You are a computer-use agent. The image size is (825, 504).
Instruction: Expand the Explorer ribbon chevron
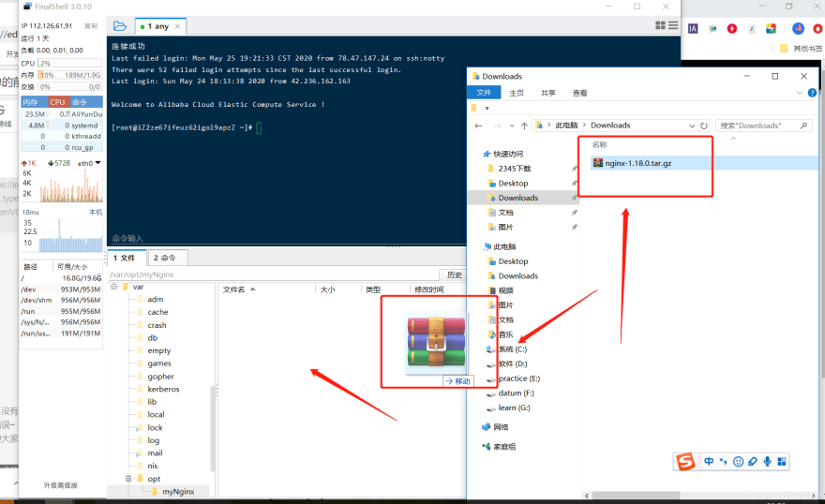799,93
